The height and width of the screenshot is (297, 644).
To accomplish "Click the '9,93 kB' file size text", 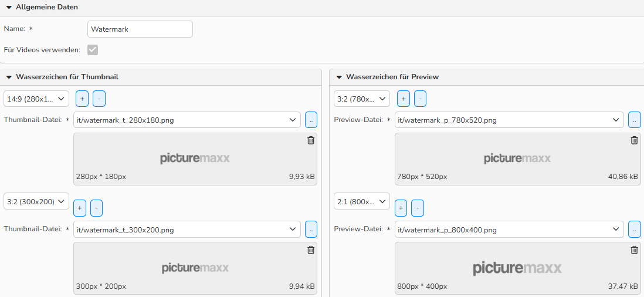I will [302, 177].
